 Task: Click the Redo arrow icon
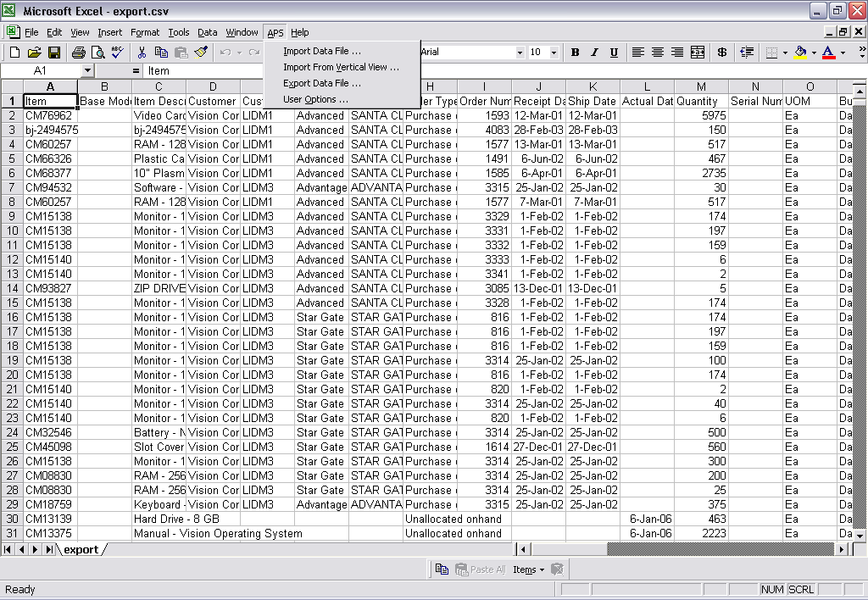254,52
